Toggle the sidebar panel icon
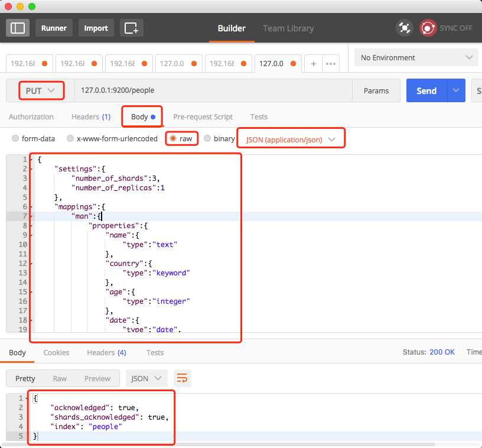Viewport: 482px width, 448px height. 18,28
